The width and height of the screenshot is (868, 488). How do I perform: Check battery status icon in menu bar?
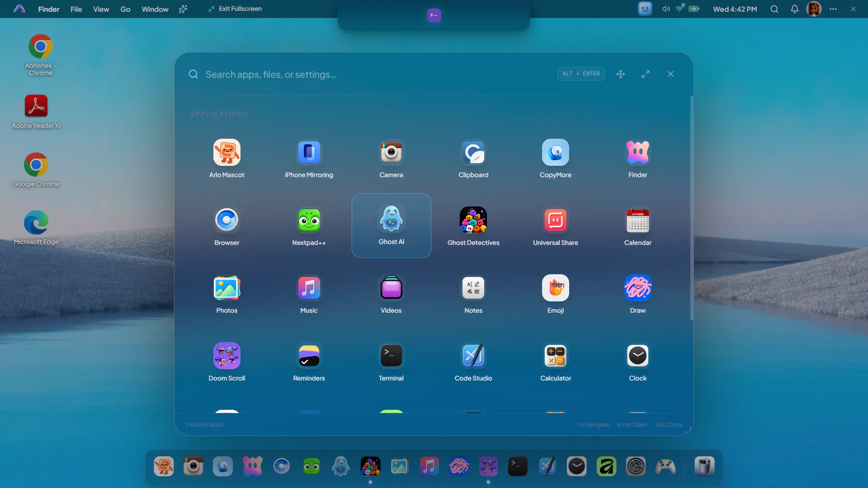pyautogui.click(x=694, y=9)
